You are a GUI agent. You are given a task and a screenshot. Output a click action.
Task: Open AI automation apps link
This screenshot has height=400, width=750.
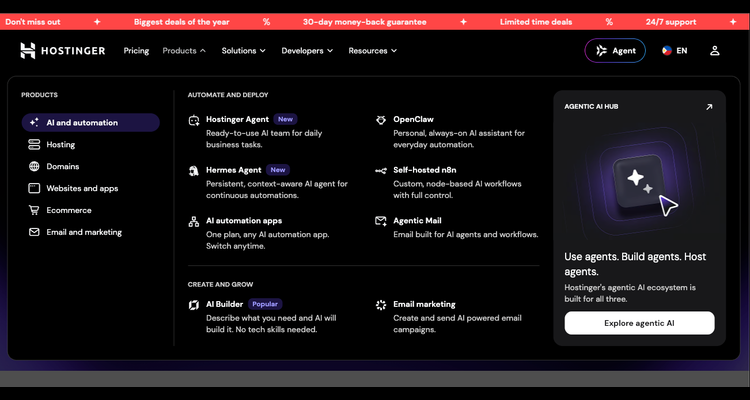tap(244, 221)
